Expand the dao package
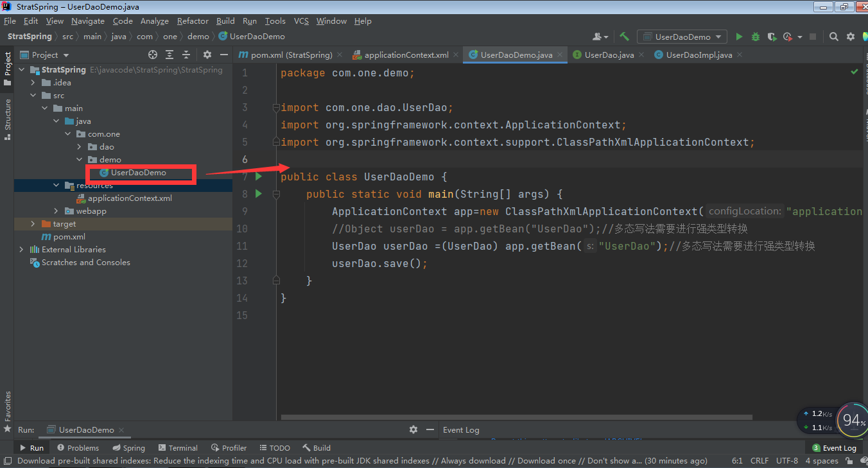 [79, 146]
